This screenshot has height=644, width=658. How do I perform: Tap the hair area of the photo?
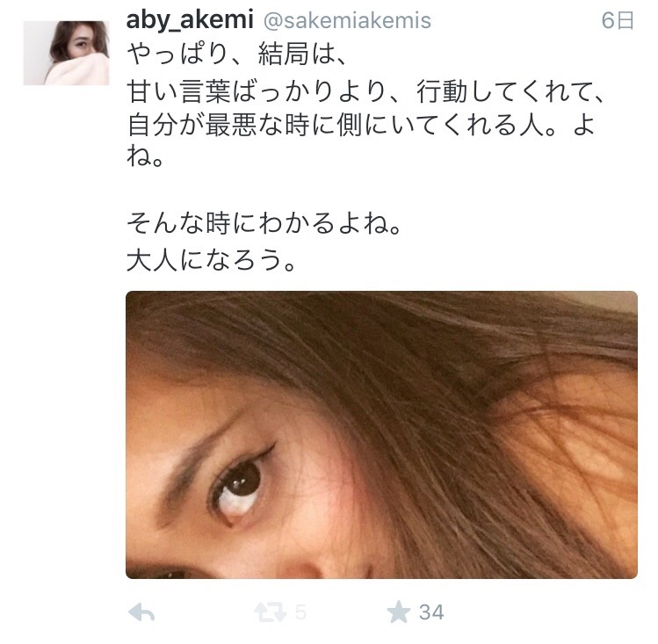point(461,378)
